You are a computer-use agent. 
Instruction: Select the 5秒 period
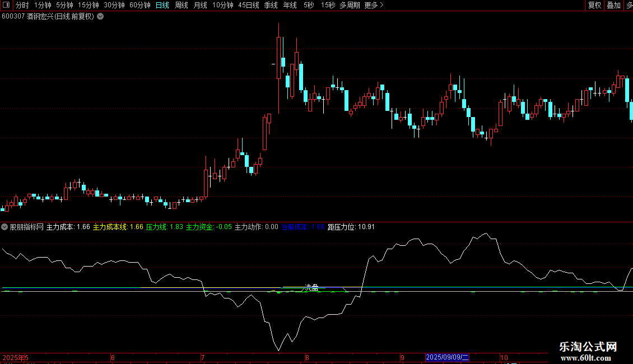coord(309,5)
